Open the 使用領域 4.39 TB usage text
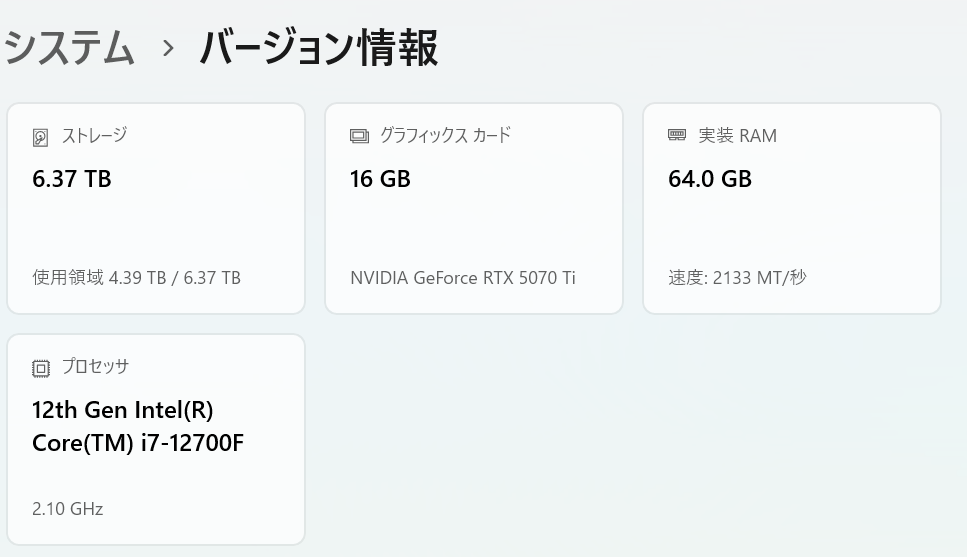This screenshot has height=557, width=967. tap(136, 277)
